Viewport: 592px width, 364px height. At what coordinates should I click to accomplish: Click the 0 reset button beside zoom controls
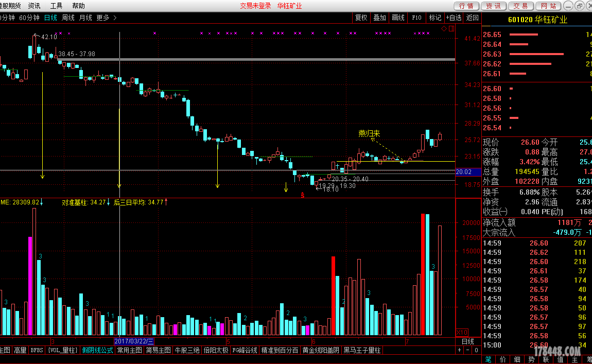(477, 351)
